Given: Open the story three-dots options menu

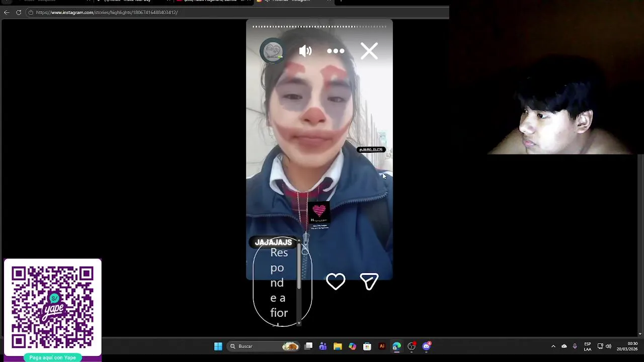Looking at the screenshot, I should [x=336, y=51].
